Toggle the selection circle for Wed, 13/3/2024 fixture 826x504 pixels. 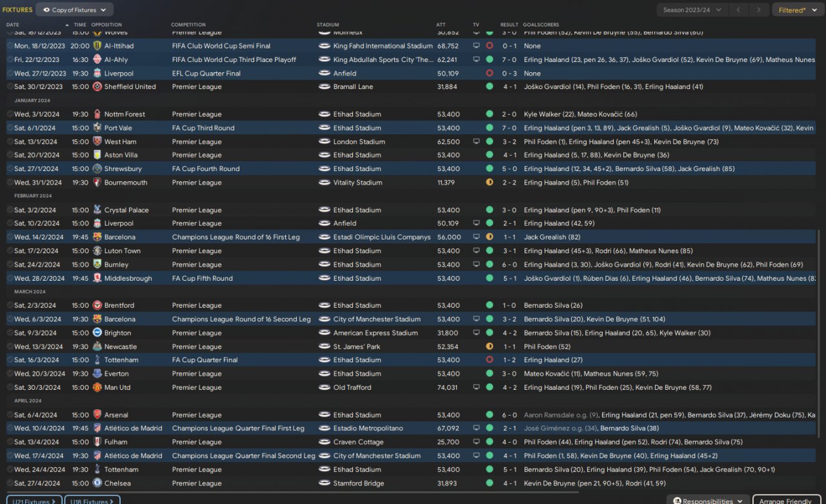10,347
